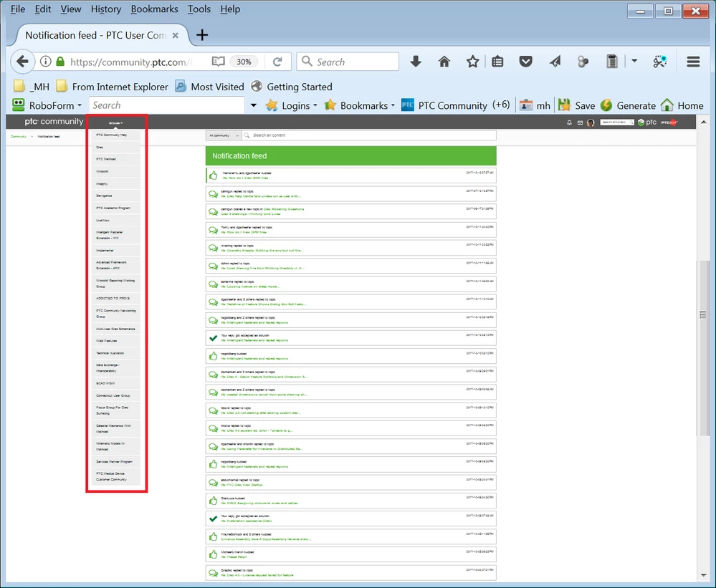The width and height of the screenshot is (716, 588).
Task: Click the RoboForm logo icon
Action: 18,105
